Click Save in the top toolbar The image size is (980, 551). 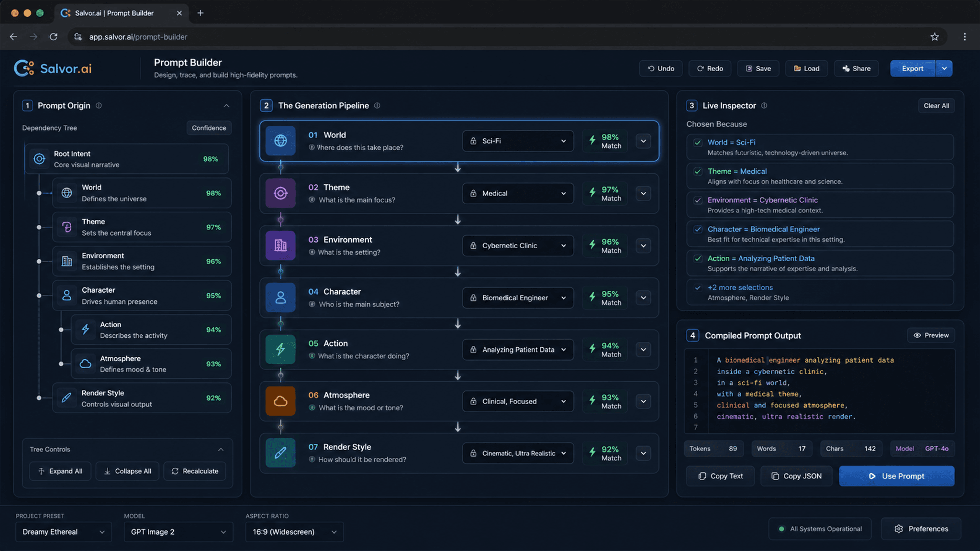tap(758, 68)
